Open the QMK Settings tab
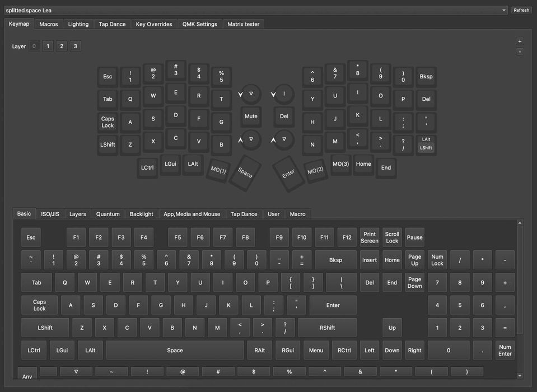The width and height of the screenshot is (537, 392). [200, 24]
